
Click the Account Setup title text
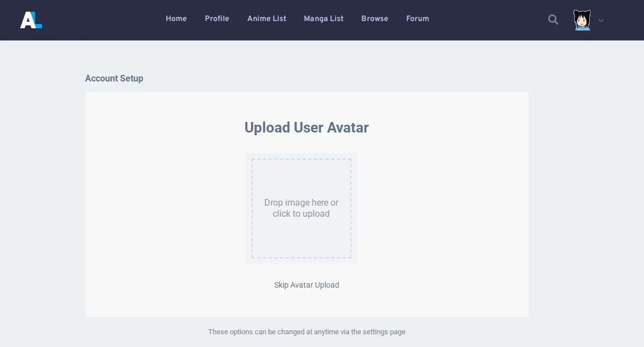(114, 78)
